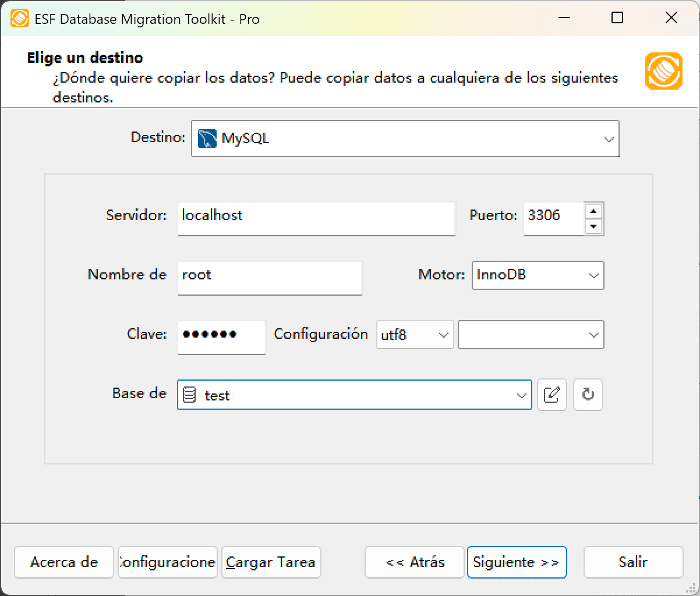The image size is (700, 596).
Task: Select the Servidor field showing localhost
Action: [x=316, y=218]
